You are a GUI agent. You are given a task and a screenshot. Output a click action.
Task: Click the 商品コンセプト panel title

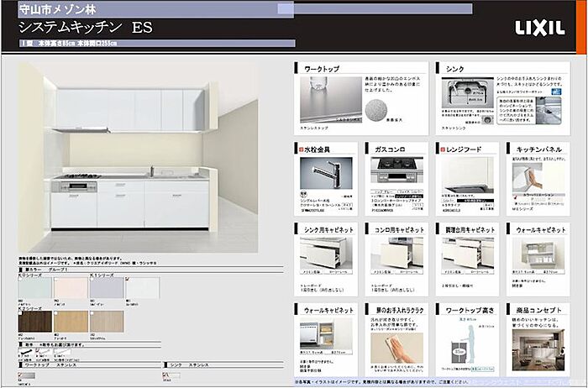pyautogui.click(x=538, y=310)
